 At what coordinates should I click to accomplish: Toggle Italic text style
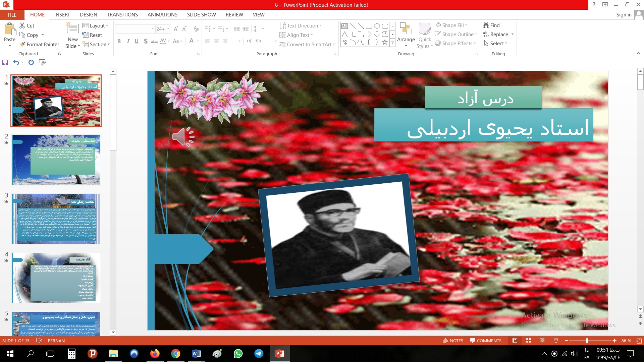point(128,41)
